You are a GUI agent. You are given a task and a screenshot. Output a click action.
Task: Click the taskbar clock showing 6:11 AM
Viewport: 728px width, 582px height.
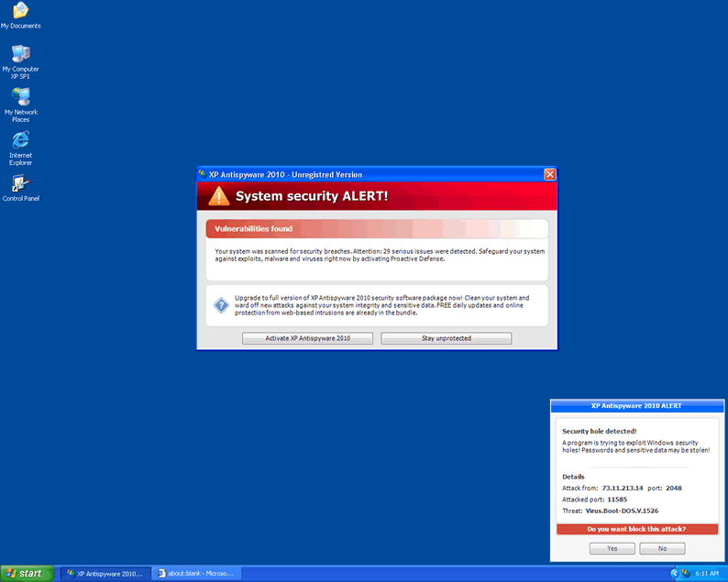pos(707,573)
